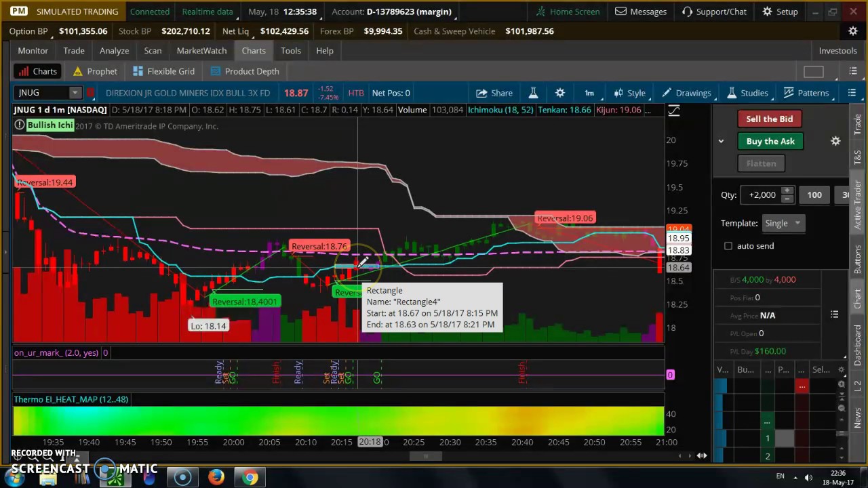The height and width of the screenshot is (488, 868).
Task: Open Firefox from the taskbar
Action: 216,477
